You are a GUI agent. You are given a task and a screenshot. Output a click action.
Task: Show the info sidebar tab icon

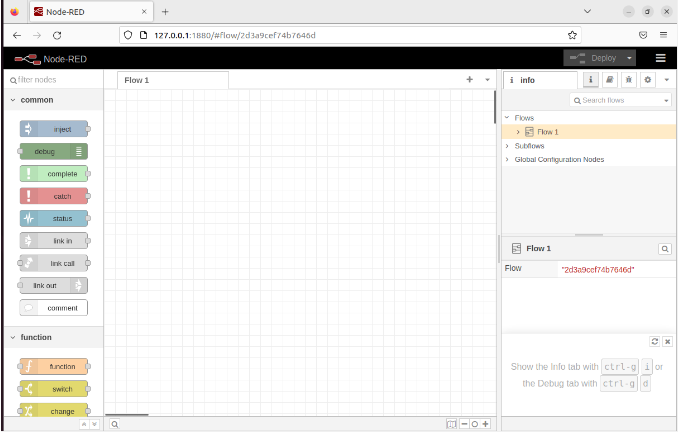[591, 80]
